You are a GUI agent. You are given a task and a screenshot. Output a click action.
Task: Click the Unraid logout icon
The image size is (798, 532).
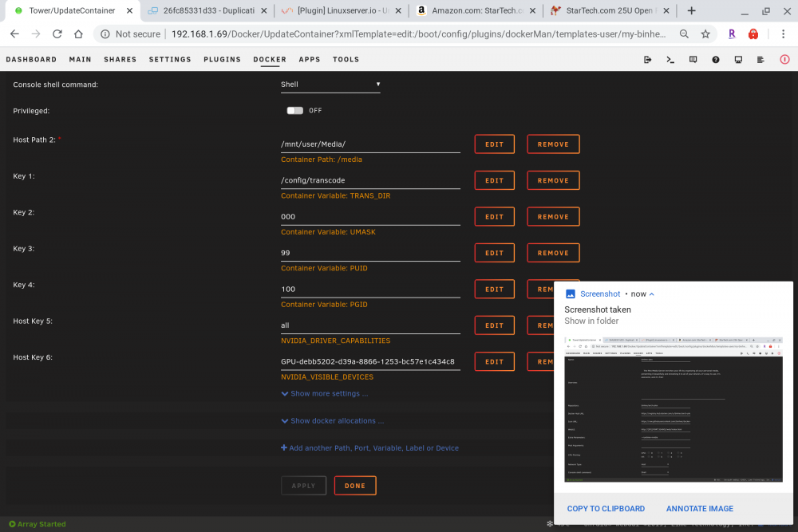click(x=647, y=60)
